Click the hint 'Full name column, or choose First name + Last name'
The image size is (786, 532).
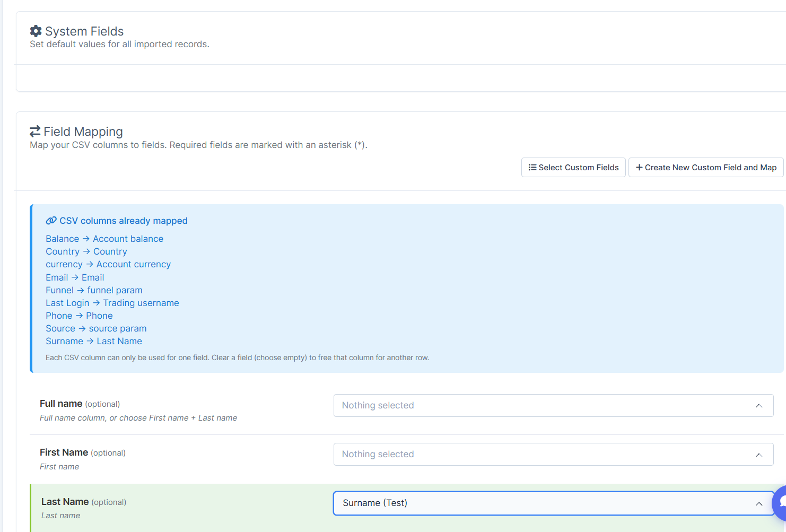[x=138, y=418]
